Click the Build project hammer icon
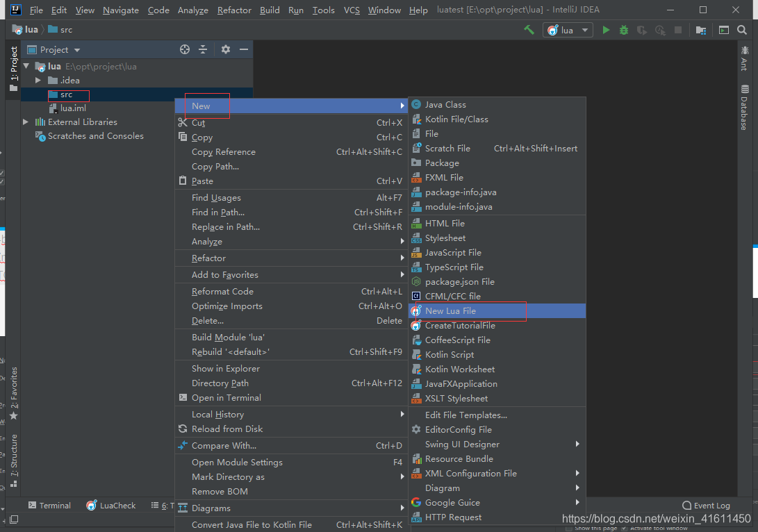 529,30
